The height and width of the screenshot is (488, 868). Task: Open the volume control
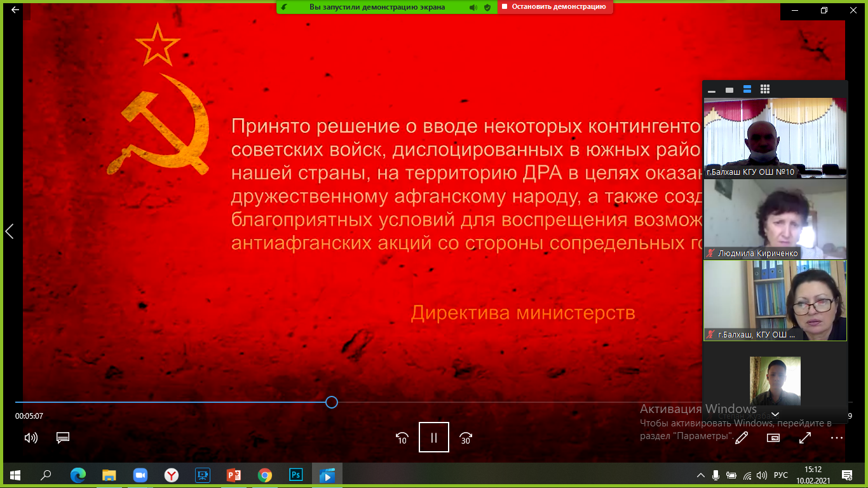click(31, 438)
